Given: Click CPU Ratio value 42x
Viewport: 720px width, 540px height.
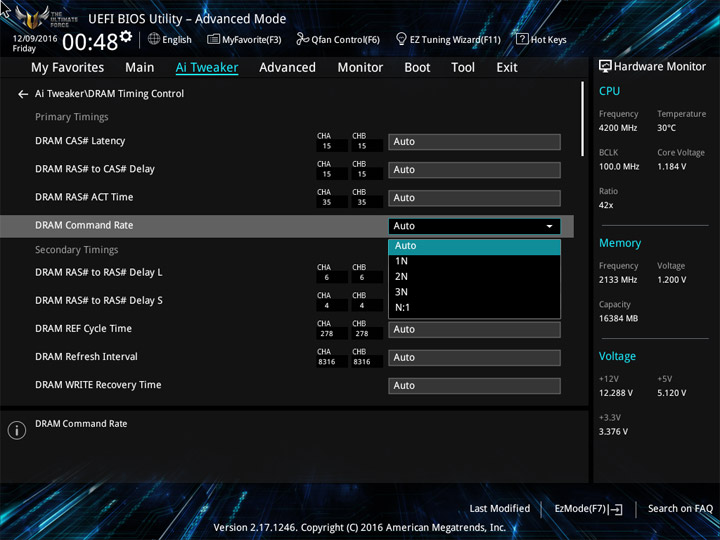Looking at the screenshot, I should [x=606, y=205].
